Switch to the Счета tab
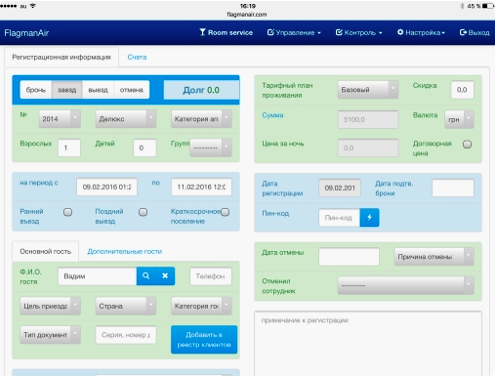The height and width of the screenshot is (381, 495). pyautogui.click(x=137, y=57)
